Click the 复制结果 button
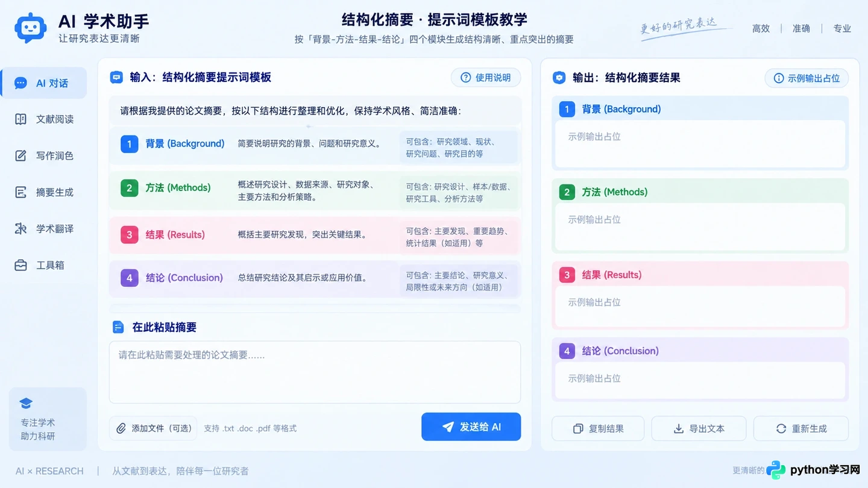868x488 pixels. coord(598,428)
